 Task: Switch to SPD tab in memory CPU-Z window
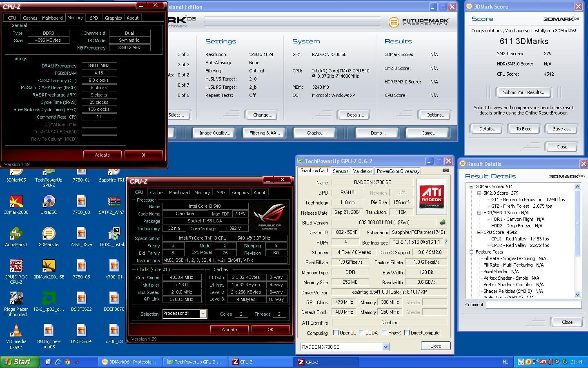coord(94,18)
